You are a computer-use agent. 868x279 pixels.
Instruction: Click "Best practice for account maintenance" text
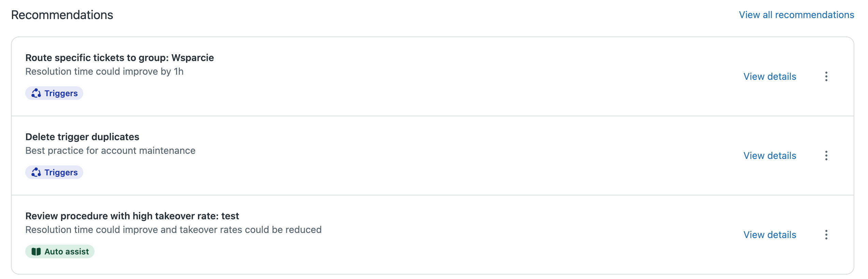pyautogui.click(x=110, y=150)
